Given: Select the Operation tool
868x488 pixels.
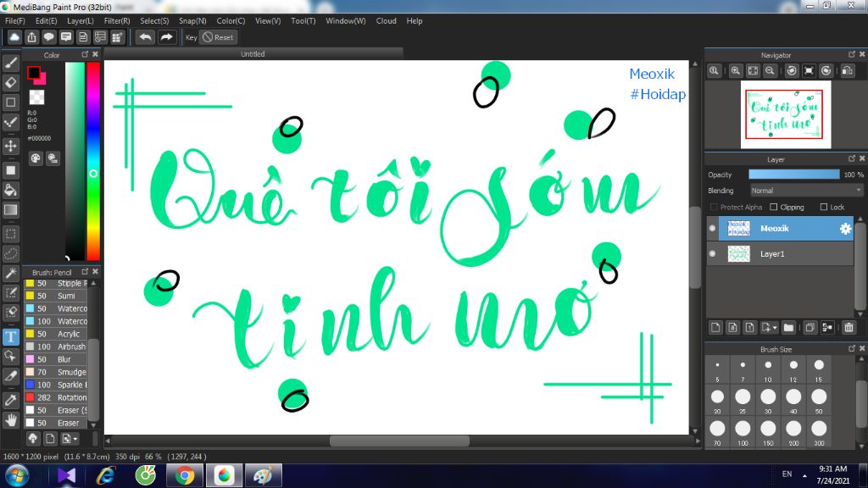Looking at the screenshot, I should 10,356.
